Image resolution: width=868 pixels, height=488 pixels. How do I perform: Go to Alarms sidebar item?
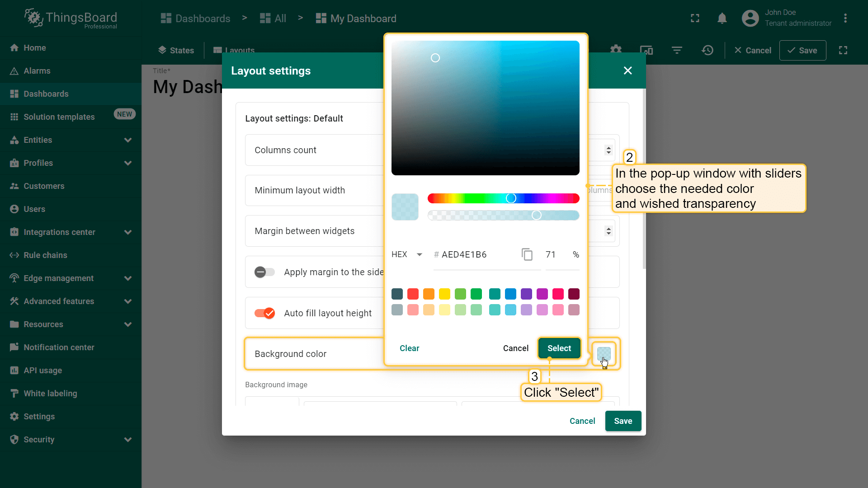click(37, 71)
